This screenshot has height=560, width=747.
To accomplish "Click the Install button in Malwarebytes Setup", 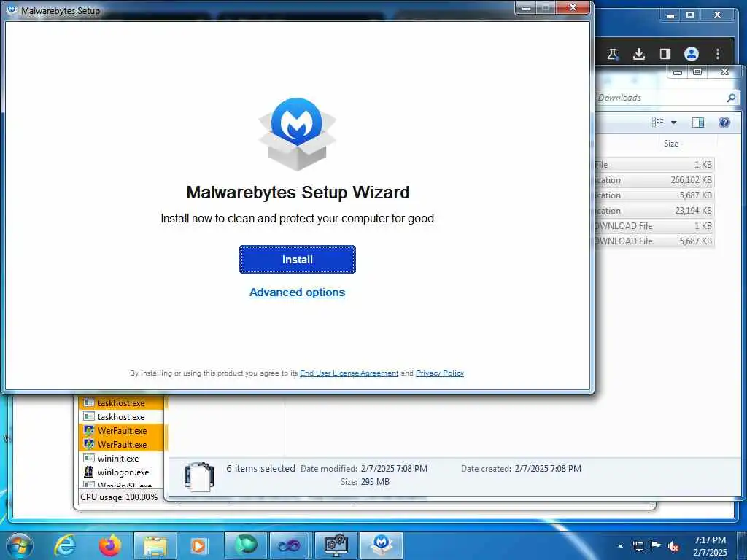I will click(298, 260).
